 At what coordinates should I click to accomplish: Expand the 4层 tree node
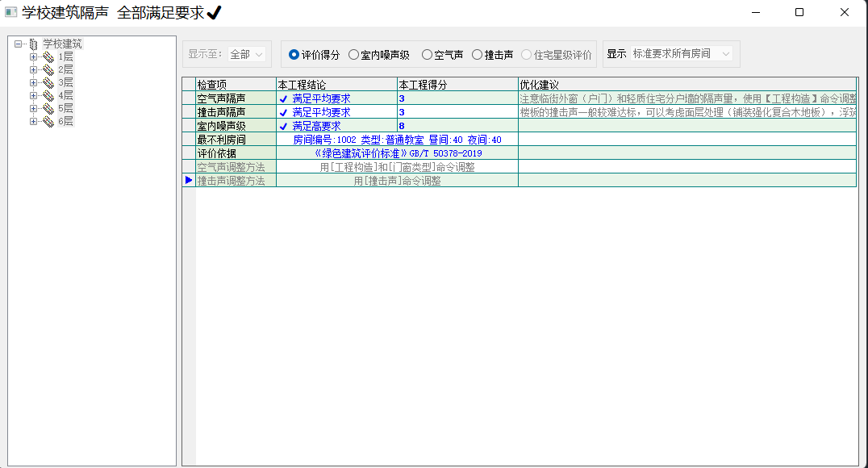[x=33, y=96]
